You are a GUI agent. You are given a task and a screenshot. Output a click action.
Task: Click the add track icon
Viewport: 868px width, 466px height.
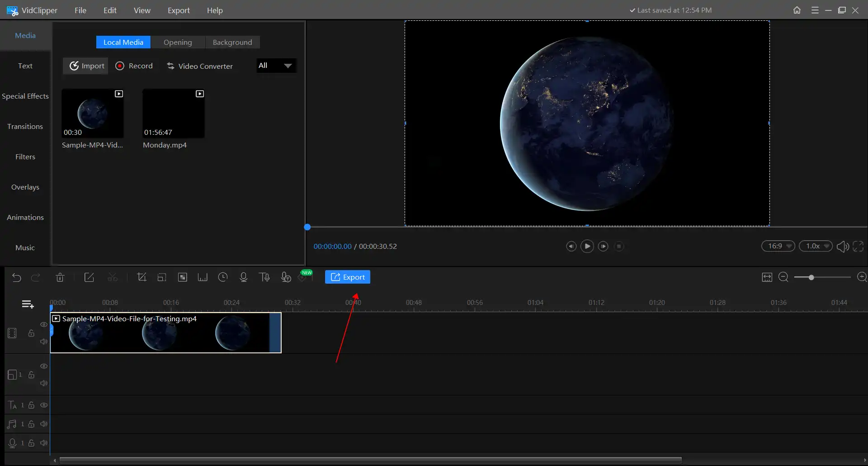coord(28,304)
